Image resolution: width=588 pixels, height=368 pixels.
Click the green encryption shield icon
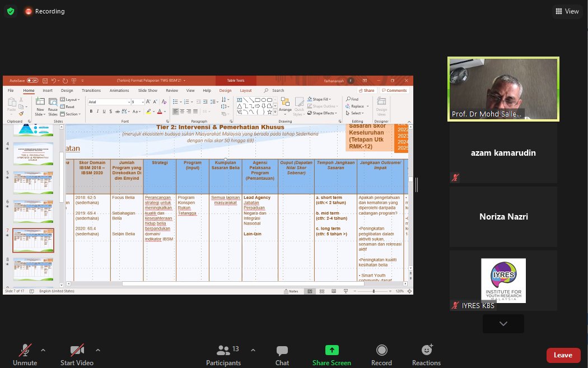[11, 11]
